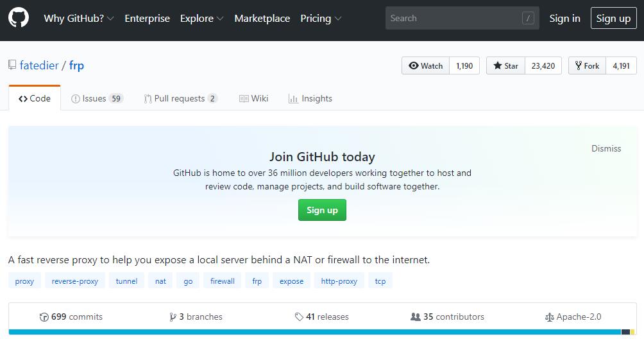This screenshot has width=644, height=339.
Task: Click the releases tag icon
Action: tap(299, 317)
